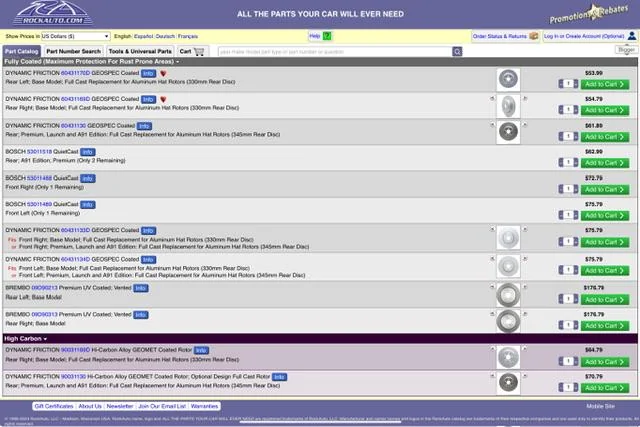This screenshot has width=640, height=427.
Task: Open Info for Dynamic Friction Front Left GEOSPEC rotor
Action: [148, 260]
